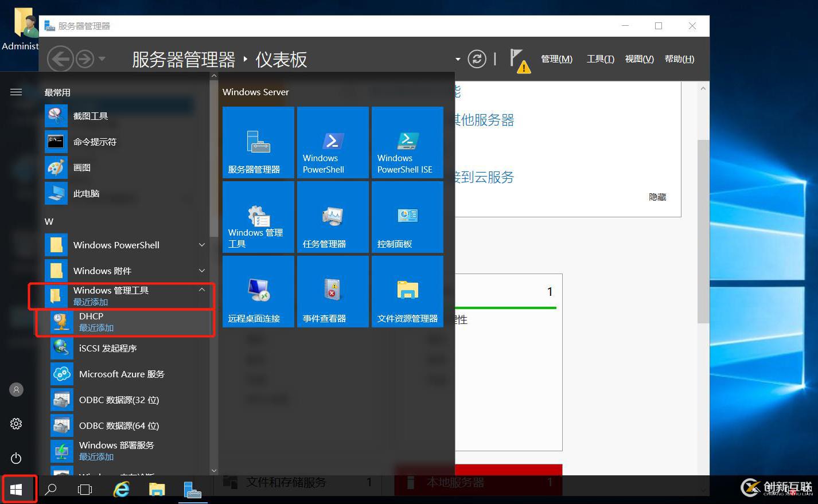Open taskbar search magnifier

click(50, 489)
